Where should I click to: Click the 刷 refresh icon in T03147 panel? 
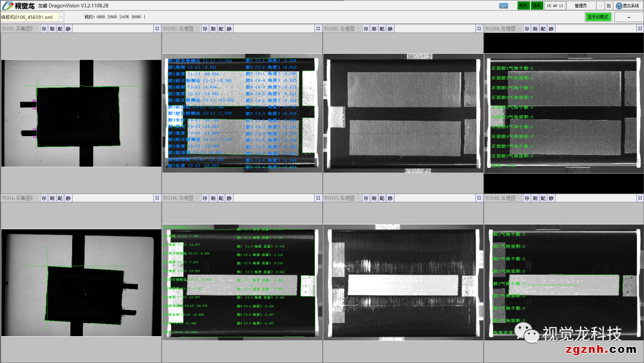(374, 198)
